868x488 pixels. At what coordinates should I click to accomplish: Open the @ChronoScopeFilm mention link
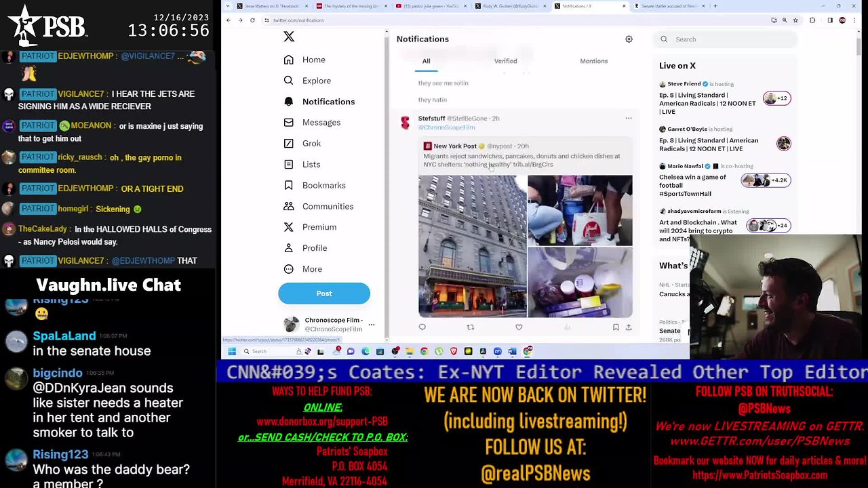(x=446, y=127)
